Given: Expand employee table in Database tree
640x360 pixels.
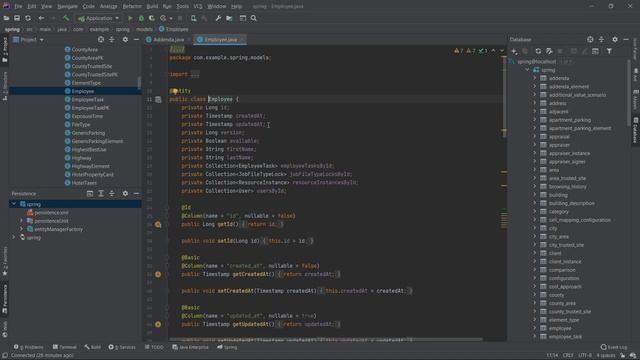Looking at the screenshot, I should click(535, 328).
